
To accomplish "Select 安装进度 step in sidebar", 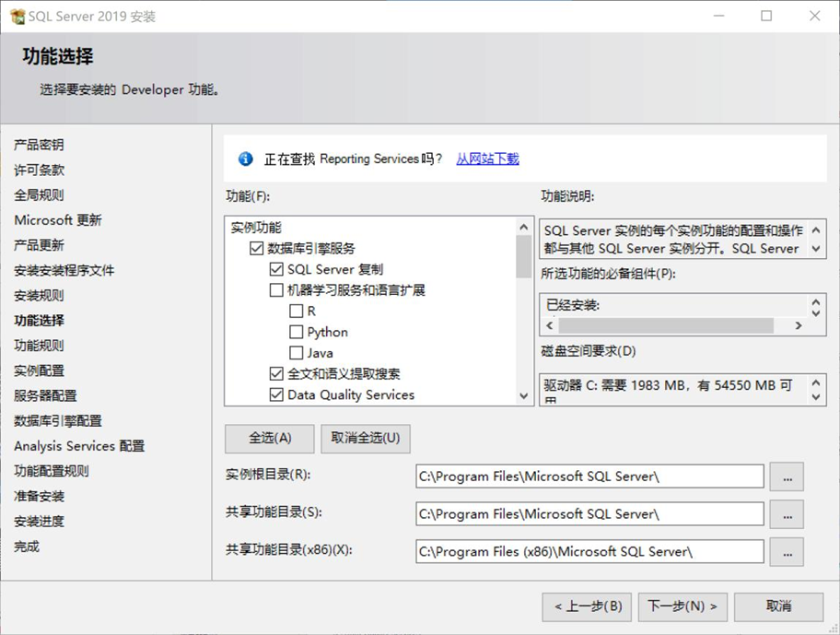I will pos(39,522).
